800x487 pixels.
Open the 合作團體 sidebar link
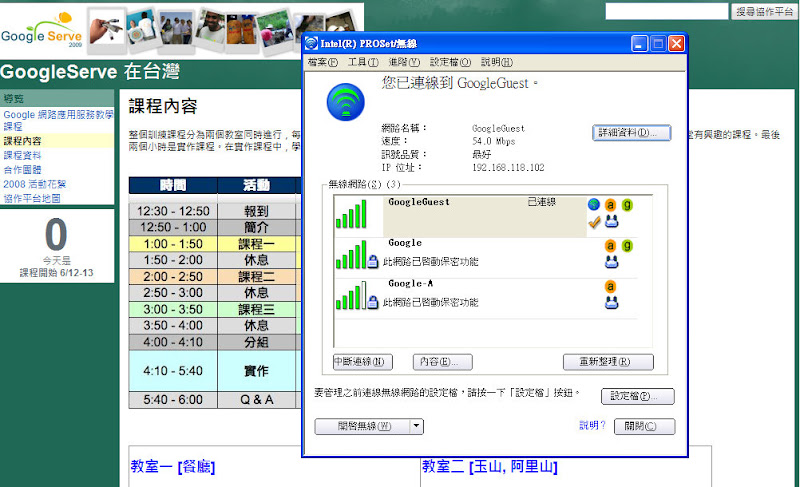tap(22, 169)
